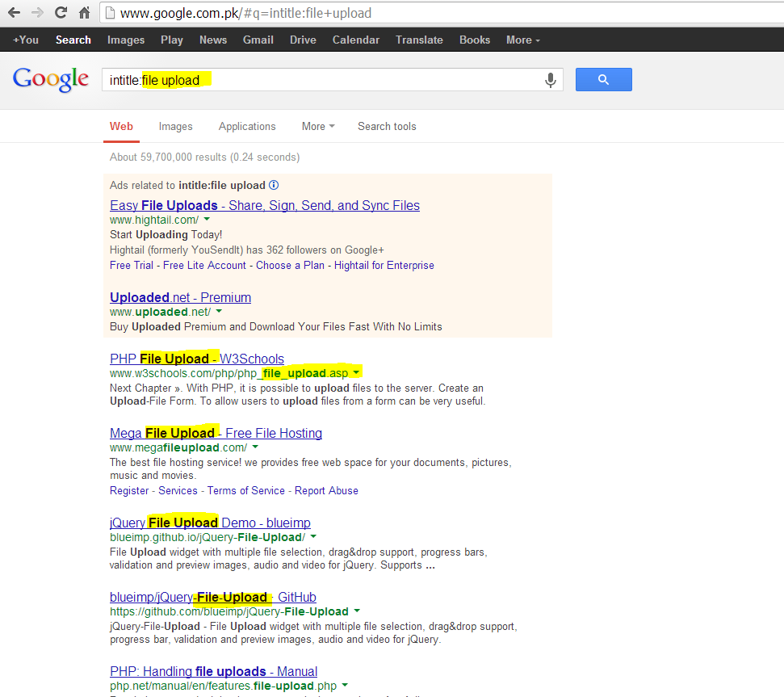This screenshot has width=784, height=697.
Task: Expand dropdown arrow beside www.hightail.com
Action: point(207,219)
